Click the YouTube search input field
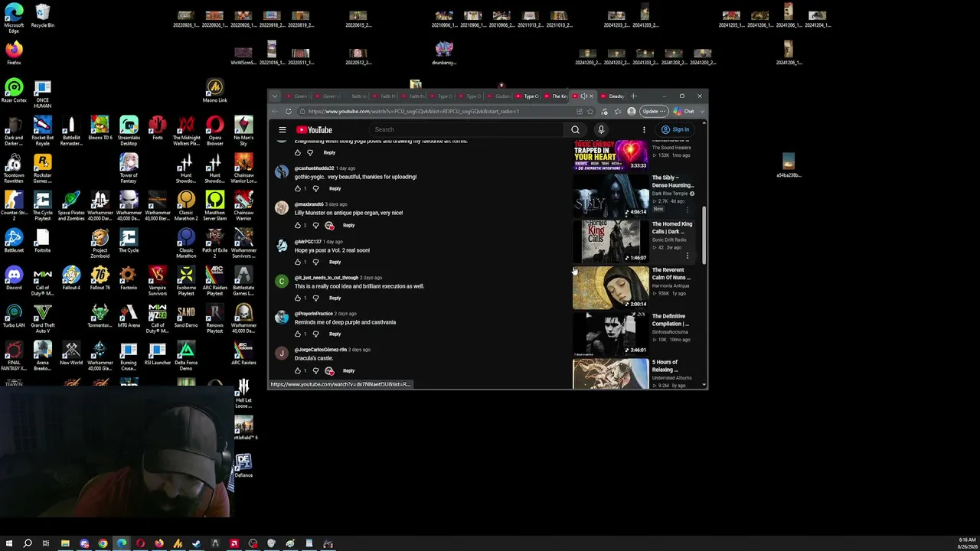980x551 pixels. [467, 130]
